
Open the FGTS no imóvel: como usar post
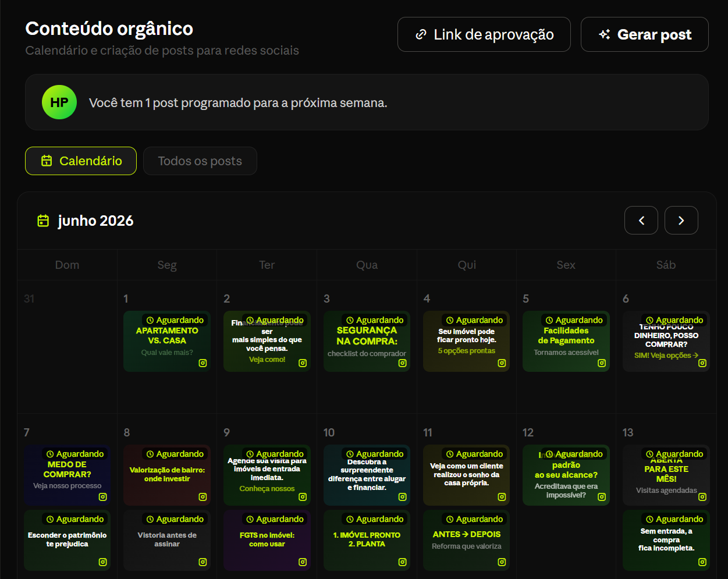tap(267, 541)
